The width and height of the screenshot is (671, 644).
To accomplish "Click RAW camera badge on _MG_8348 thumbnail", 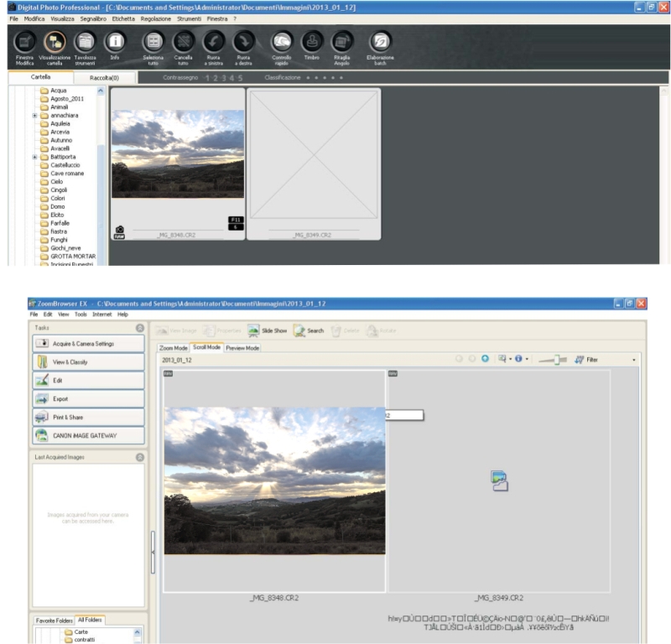I will (x=119, y=232).
